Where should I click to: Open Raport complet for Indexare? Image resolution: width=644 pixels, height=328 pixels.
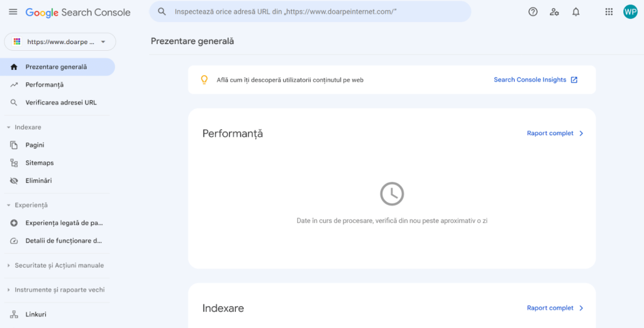(550, 308)
